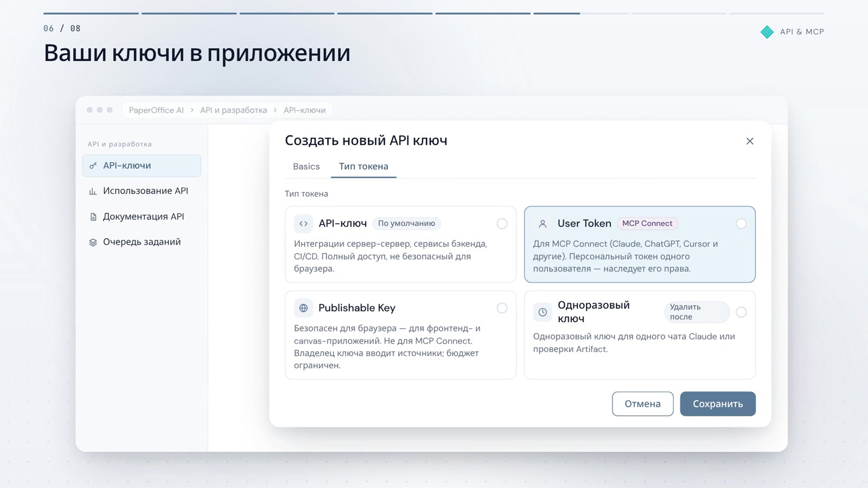The width and height of the screenshot is (868, 488).
Task: Click the Одноразовый ключ card title
Action: [593, 312]
